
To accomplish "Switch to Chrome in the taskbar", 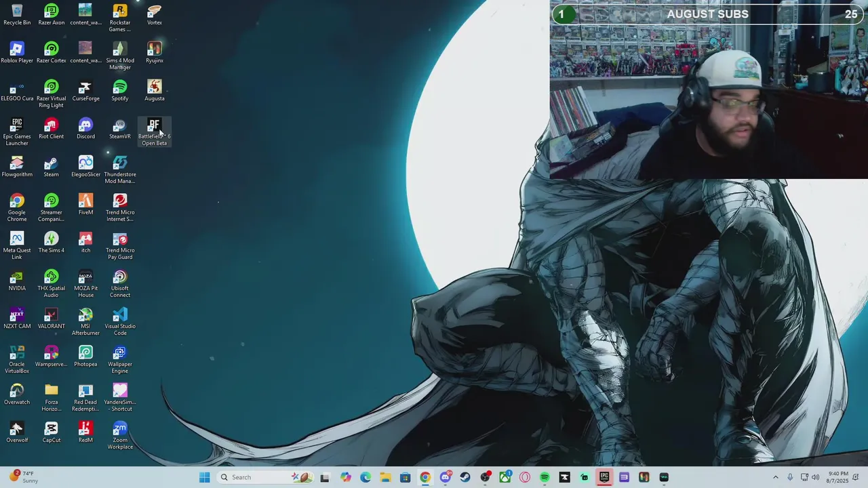I will [425, 477].
